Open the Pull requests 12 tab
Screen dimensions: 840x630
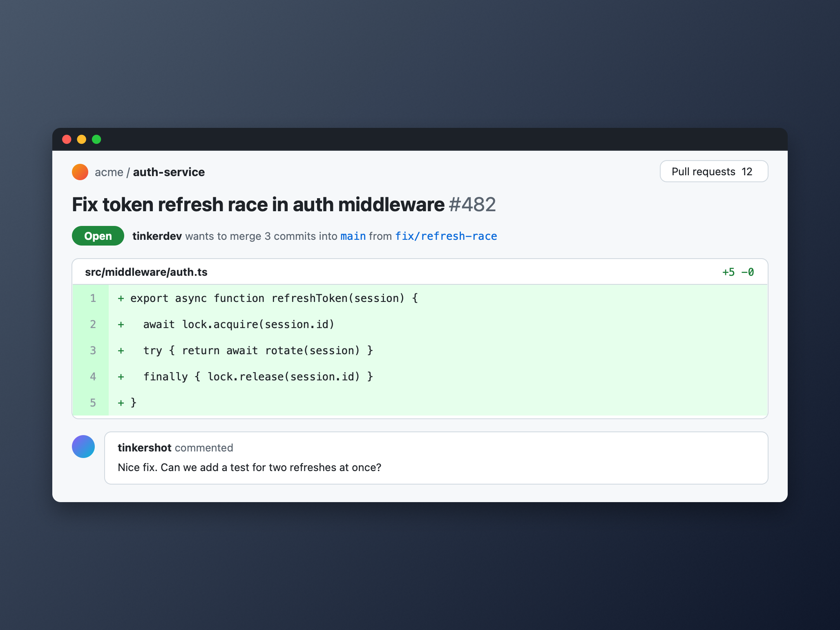click(x=714, y=171)
